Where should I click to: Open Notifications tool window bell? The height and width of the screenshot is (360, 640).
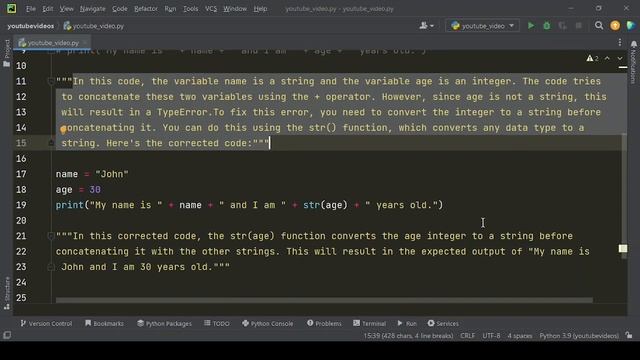pyautogui.click(x=634, y=44)
